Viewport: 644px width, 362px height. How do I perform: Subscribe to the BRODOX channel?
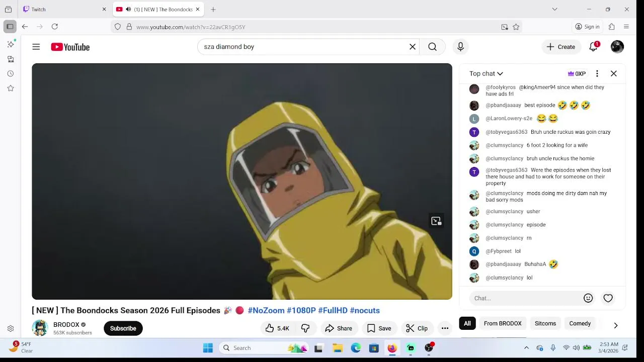(x=123, y=328)
